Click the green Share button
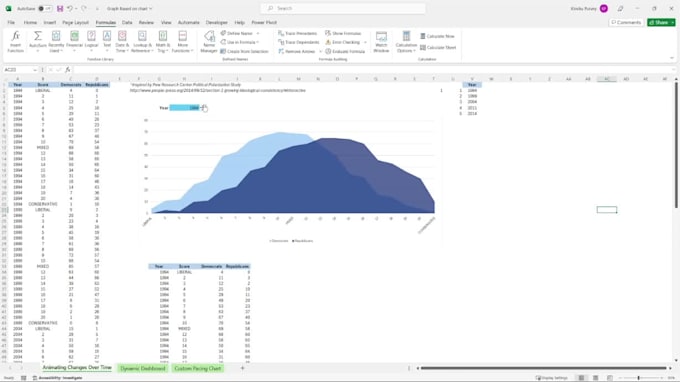 [661, 23]
